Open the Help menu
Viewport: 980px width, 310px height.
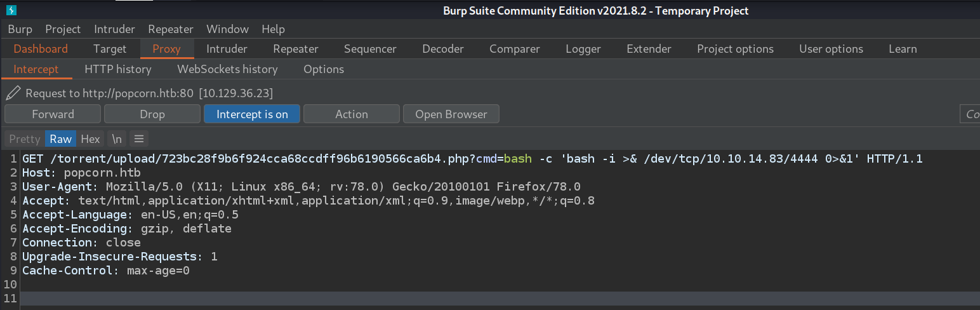[x=273, y=29]
